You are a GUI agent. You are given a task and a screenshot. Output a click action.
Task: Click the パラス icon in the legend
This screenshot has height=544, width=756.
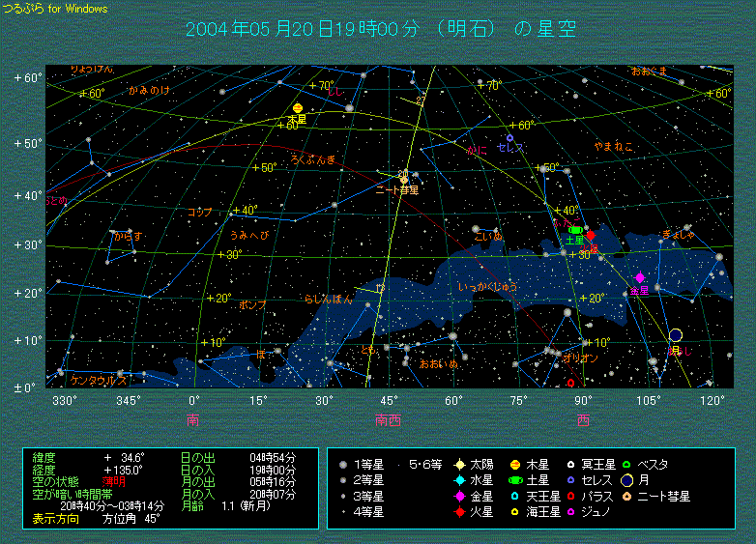(570, 496)
